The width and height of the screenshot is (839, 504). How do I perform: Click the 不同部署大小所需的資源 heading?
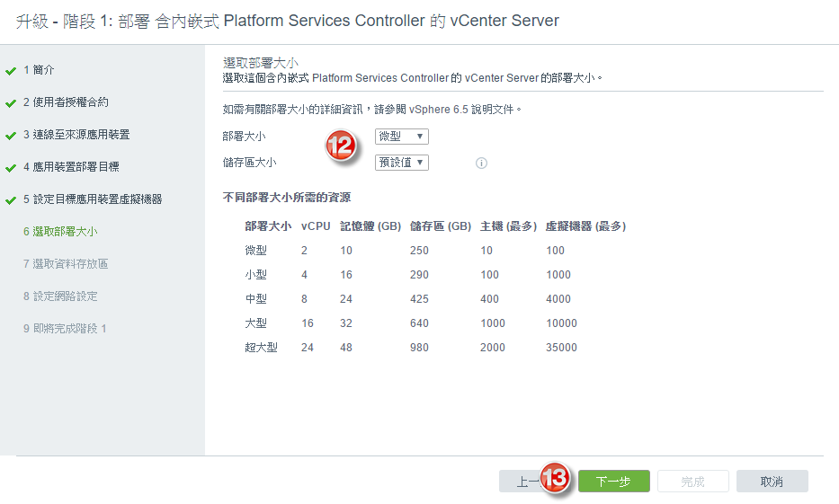[x=287, y=198]
